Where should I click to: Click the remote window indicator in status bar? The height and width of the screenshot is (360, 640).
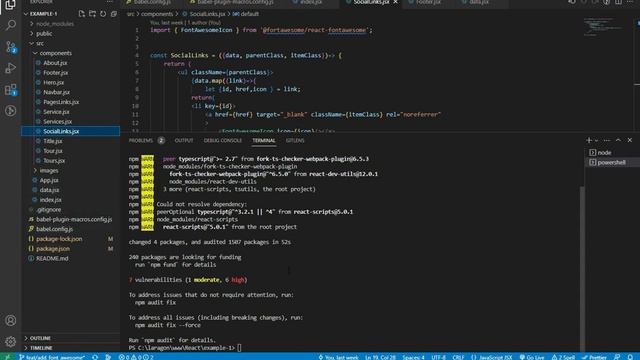pos(7,357)
